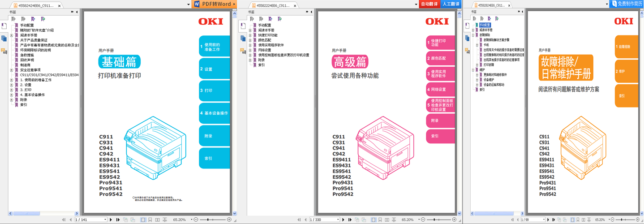The width and height of the screenshot is (644, 224).
Task: Go to last page in left window
Action: 118,220
